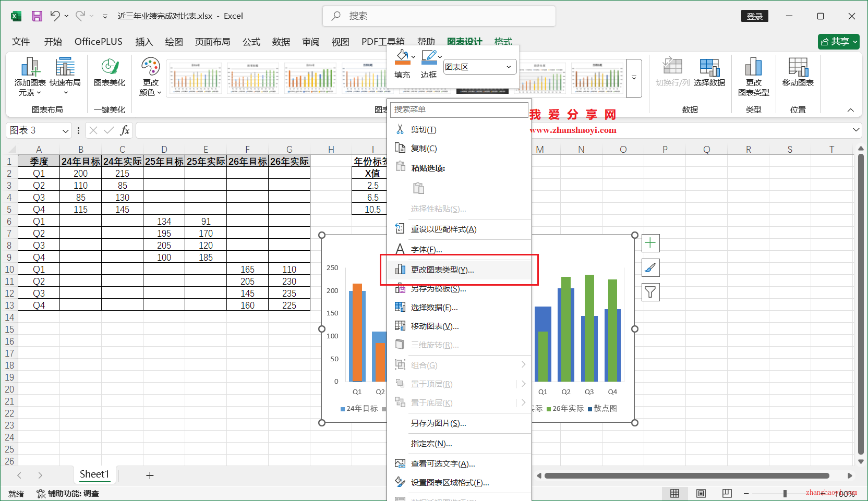
Task: Switch to the OfficePLUS tab
Action: coord(99,42)
